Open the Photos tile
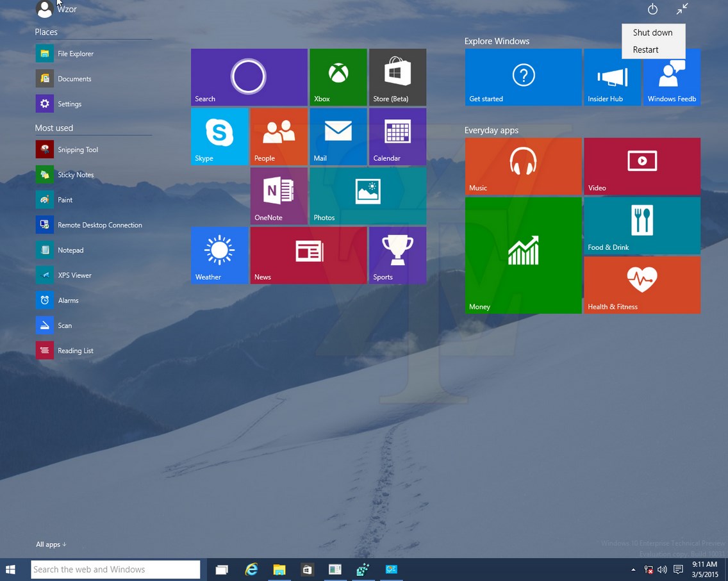 [x=368, y=196]
